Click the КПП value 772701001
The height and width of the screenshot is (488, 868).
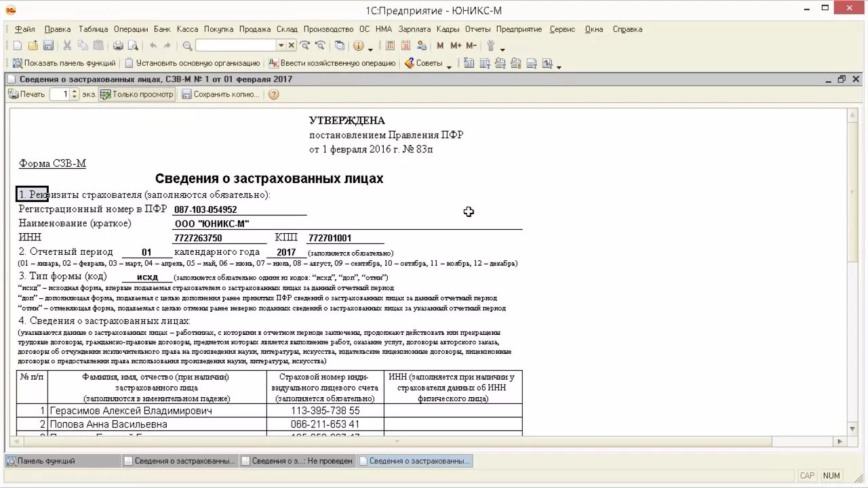330,239
